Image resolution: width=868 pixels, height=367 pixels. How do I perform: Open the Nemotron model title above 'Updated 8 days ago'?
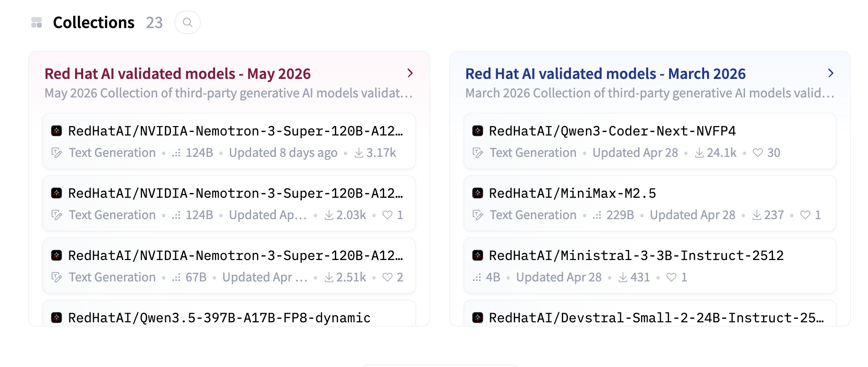[x=236, y=131]
